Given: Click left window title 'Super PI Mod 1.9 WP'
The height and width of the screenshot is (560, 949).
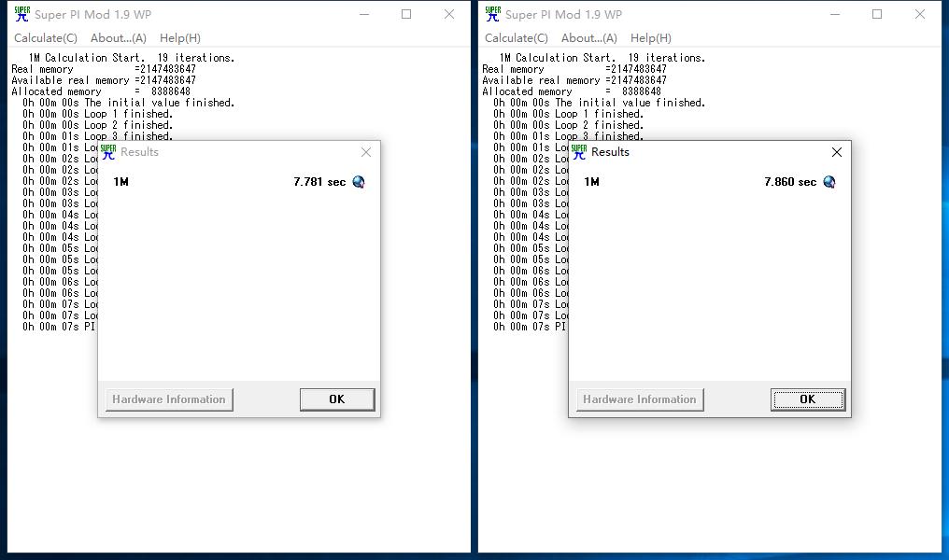Looking at the screenshot, I should [x=93, y=15].
